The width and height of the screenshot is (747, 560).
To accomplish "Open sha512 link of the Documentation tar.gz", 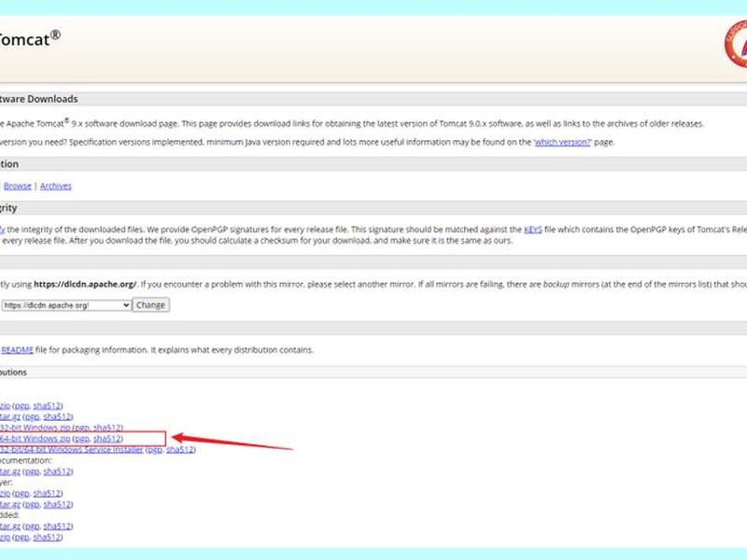I will tap(58, 471).
